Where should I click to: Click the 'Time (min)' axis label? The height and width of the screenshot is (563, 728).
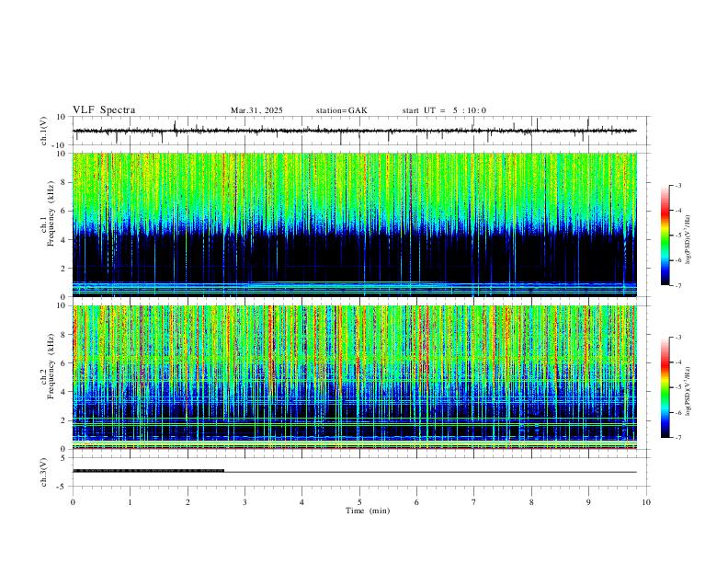click(x=368, y=511)
